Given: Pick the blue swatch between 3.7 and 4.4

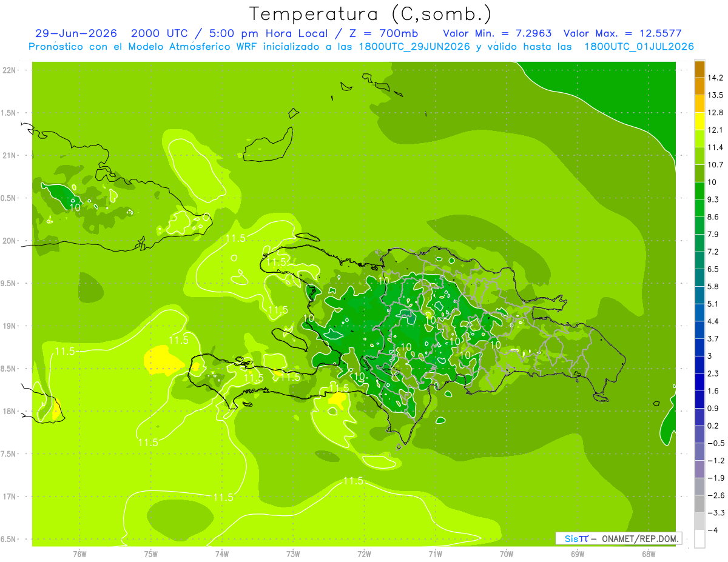Looking at the screenshot, I should click(699, 330).
